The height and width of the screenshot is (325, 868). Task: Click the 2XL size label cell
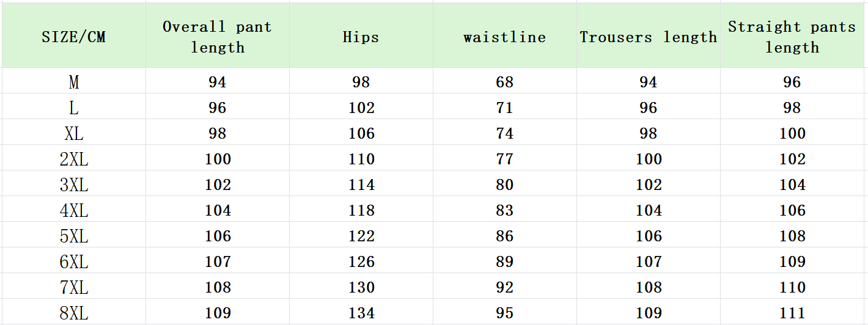click(73, 159)
